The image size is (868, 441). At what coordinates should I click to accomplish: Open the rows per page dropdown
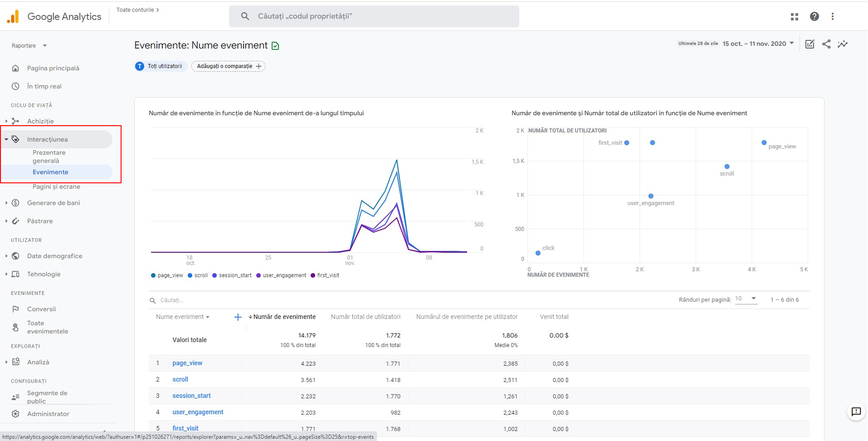tap(746, 299)
